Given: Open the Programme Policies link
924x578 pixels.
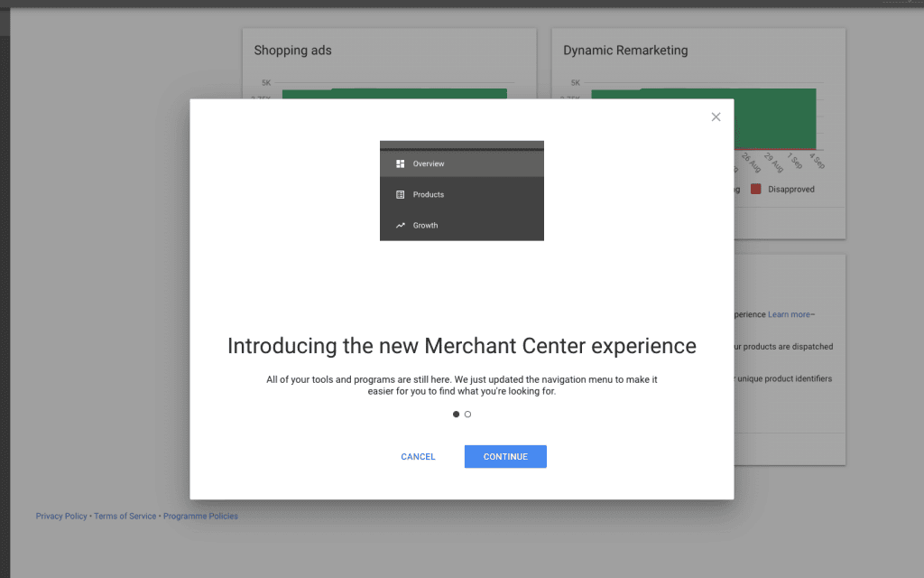Looking at the screenshot, I should (200, 516).
